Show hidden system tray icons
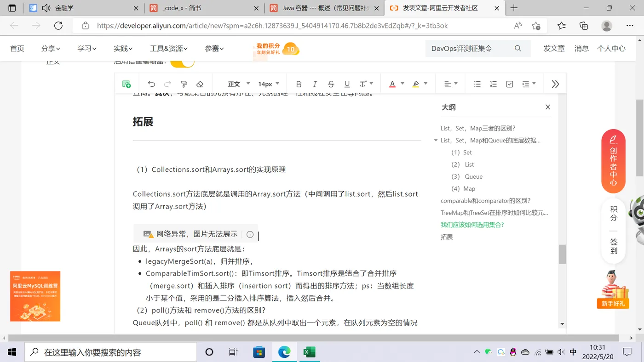This screenshot has width=644, height=362. point(477,352)
